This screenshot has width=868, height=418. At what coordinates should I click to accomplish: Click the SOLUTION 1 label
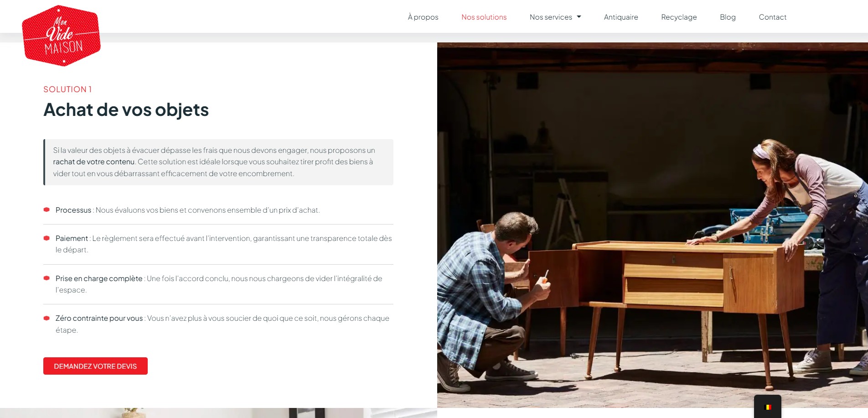pos(67,89)
